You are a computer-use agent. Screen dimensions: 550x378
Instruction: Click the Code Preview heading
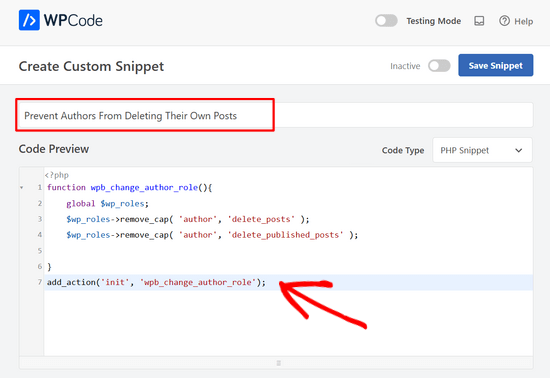click(x=54, y=149)
